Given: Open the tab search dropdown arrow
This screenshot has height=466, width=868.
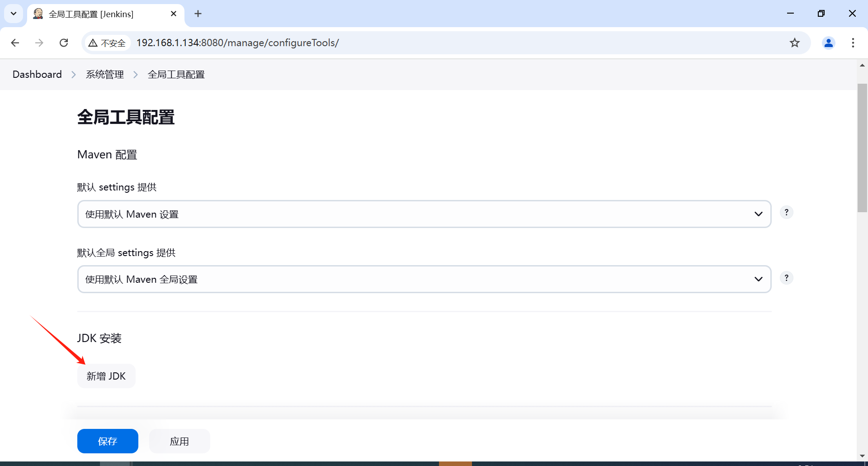Looking at the screenshot, I should tap(14, 14).
